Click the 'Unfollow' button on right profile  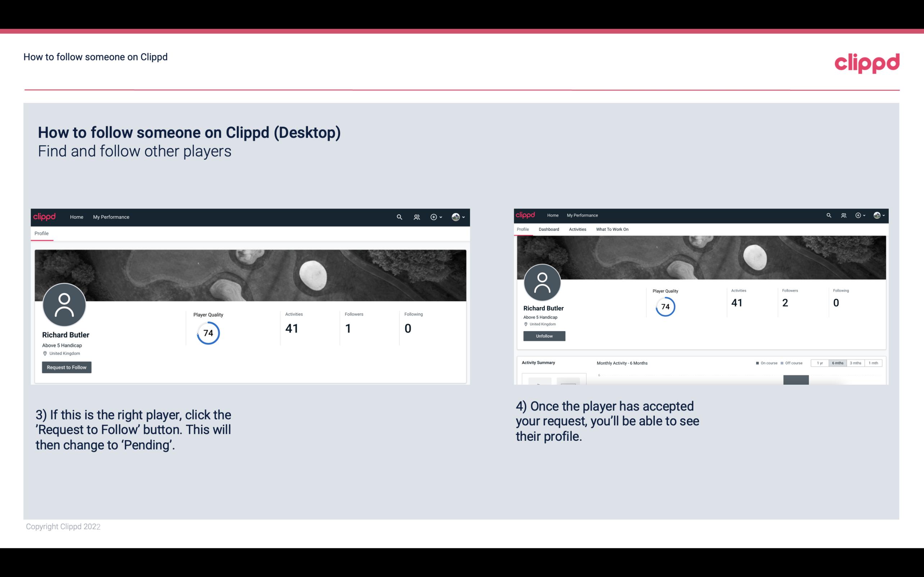(543, 335)
